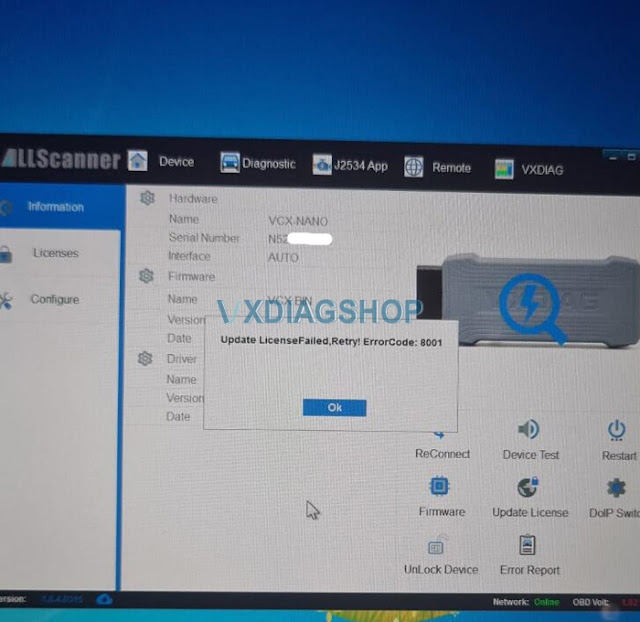This screenshot has height=622, width=640.
Task: Click the Ok button in error dialog
Action: [334, 407]
